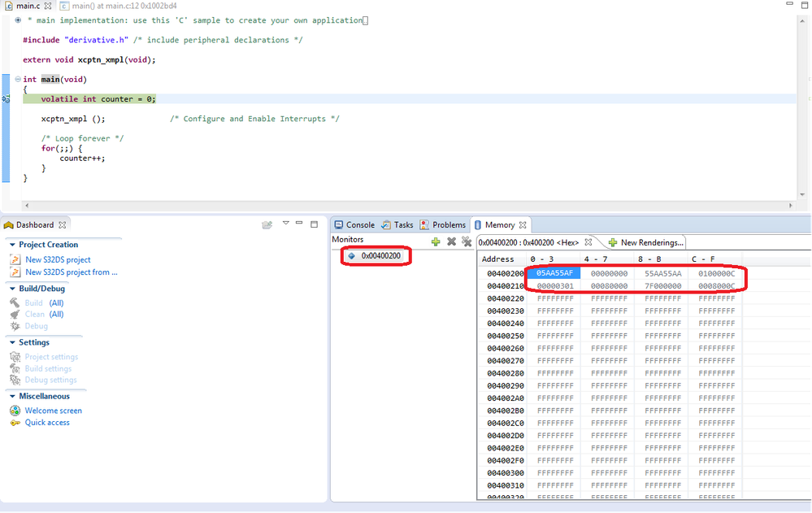Expand the folded header comment in main.c

click(18, 20)
